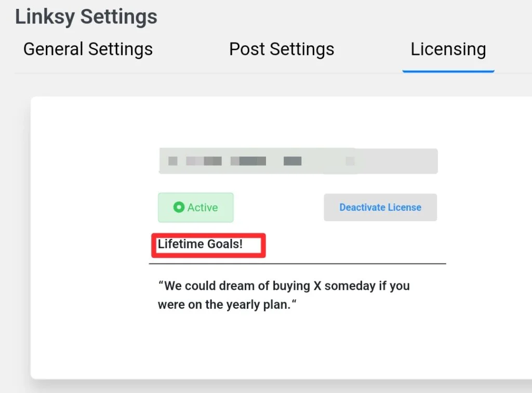Click the gray tab bar separator line
Screen dimensions: 532x393
click(x=204, y=73)
